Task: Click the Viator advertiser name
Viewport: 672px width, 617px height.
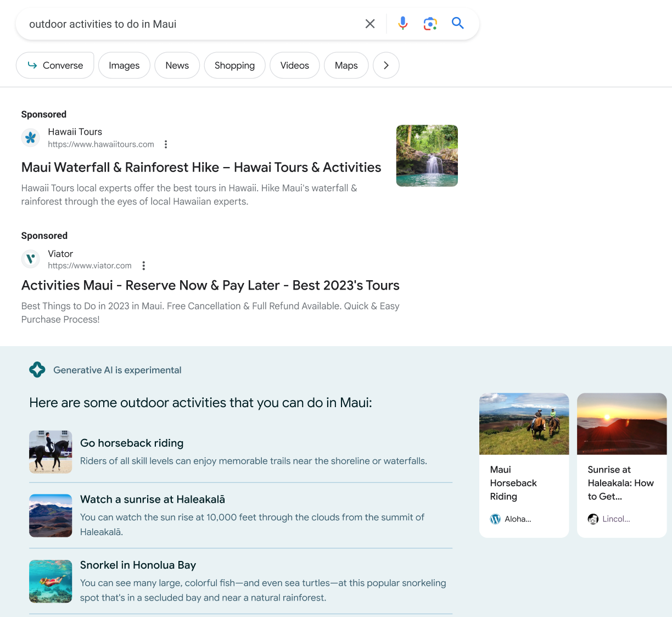Action: click(x=60, y=254)
